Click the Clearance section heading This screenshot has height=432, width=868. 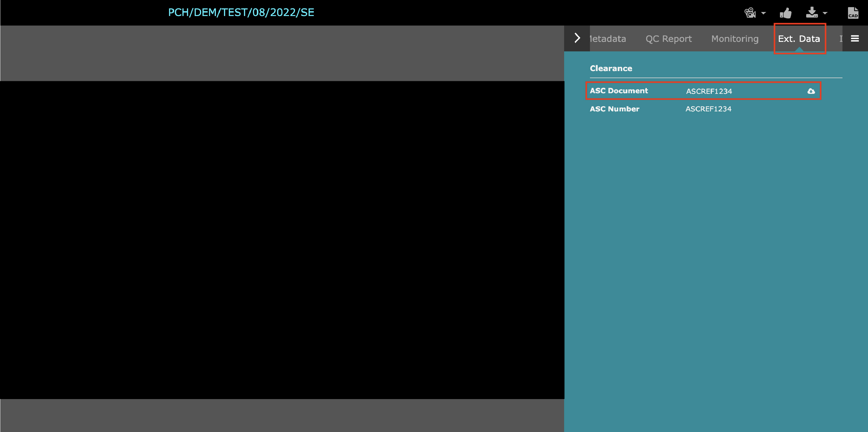[611, 68]
